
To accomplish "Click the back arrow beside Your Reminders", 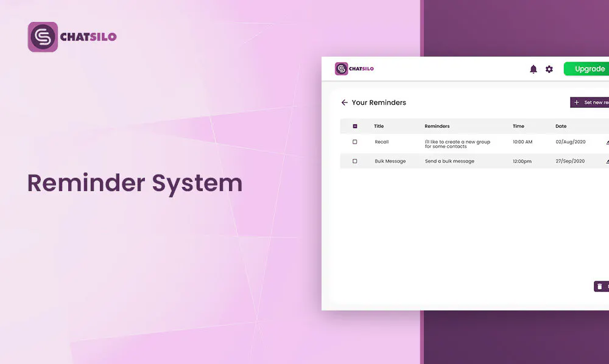I will [x=344, y=102].
